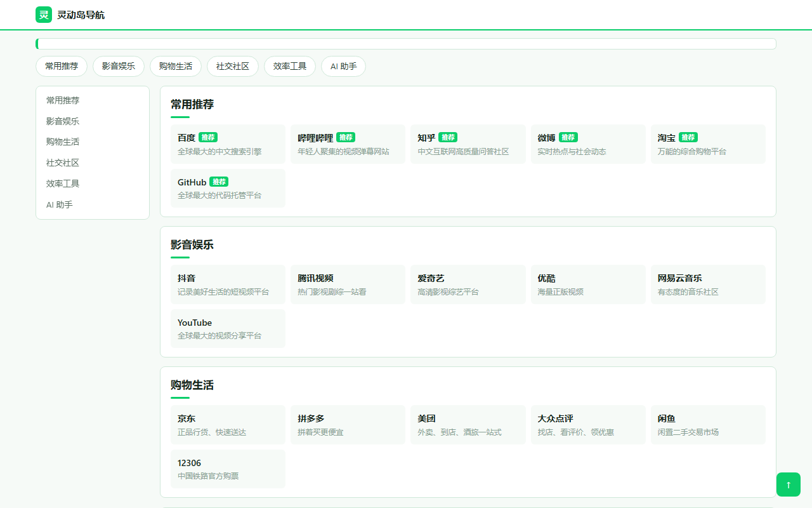Select the 影音娱乐 pill tab
The width and height of the screenshot is (812, 508).
[x=119, y=66]
